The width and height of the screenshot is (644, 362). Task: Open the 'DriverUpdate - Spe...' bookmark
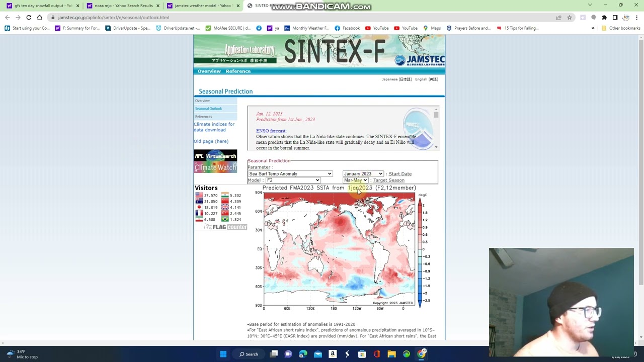(x=128, y=28)
